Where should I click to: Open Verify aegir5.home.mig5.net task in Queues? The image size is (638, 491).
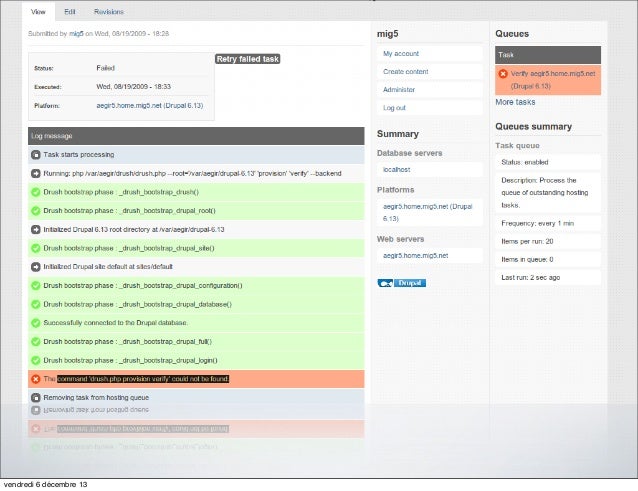pos(553,80)
